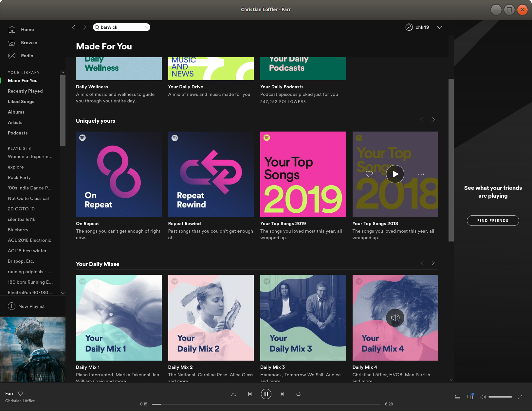Open the play queue

pos(457,397)
